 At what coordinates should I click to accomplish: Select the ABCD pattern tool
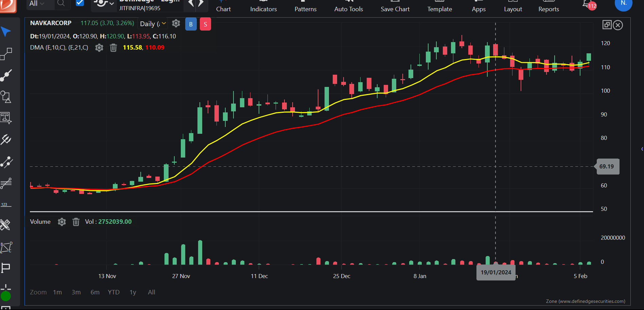click(x=6, y=247)
